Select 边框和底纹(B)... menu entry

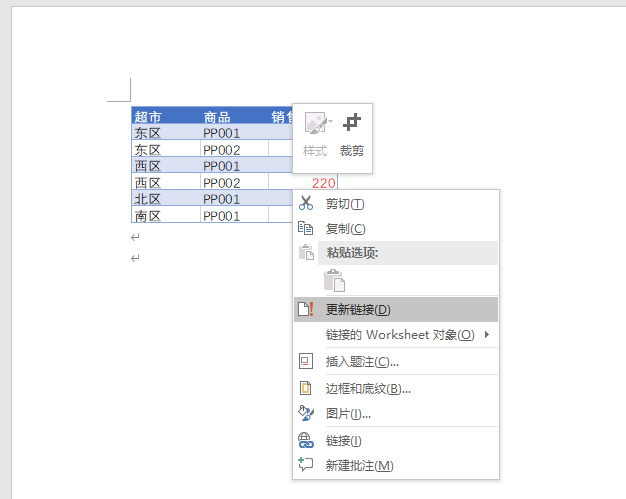click(396, 388)
